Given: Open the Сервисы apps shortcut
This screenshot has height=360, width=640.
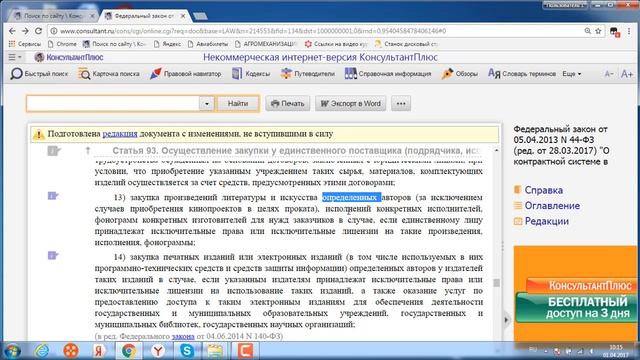Looking at the screenshot, I should [x=25, y=44].
